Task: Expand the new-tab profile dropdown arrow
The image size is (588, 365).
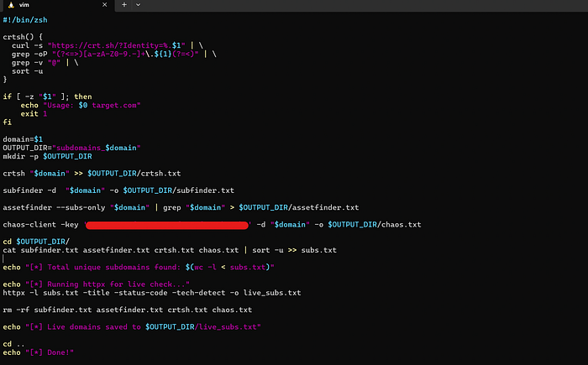Action: pyautogui.click(x=138, y=5)
